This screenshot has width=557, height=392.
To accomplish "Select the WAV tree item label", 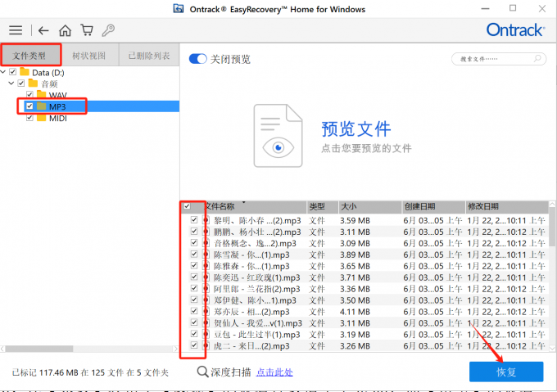I will pos(58,95).
